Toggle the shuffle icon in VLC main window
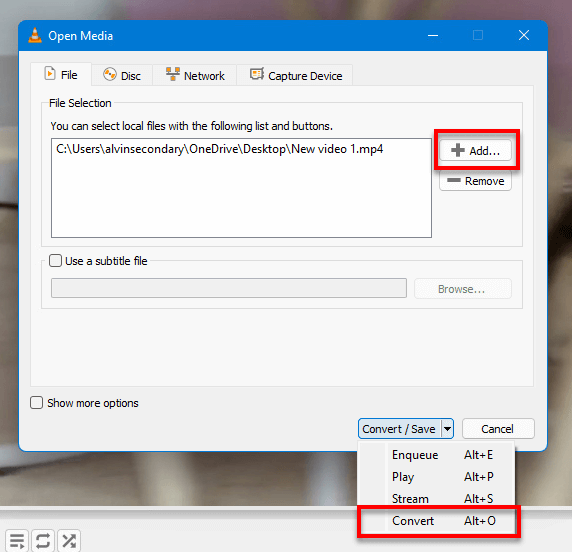The height and width of the screenshot is (552, 572). 69,541
